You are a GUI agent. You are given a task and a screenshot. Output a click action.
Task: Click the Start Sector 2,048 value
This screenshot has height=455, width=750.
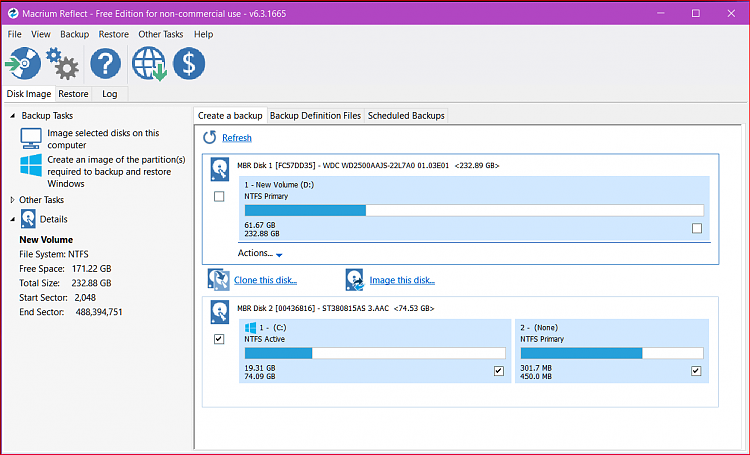tap(85, 298)
